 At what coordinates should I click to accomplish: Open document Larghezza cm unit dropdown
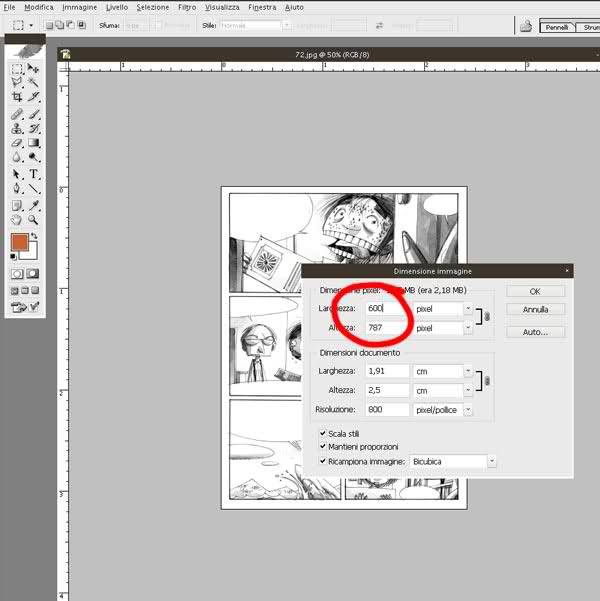click(468, 371)
